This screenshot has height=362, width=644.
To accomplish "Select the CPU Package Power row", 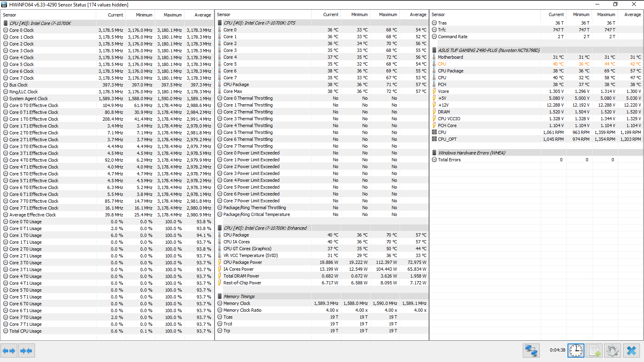I will click(x=322, y=262).
